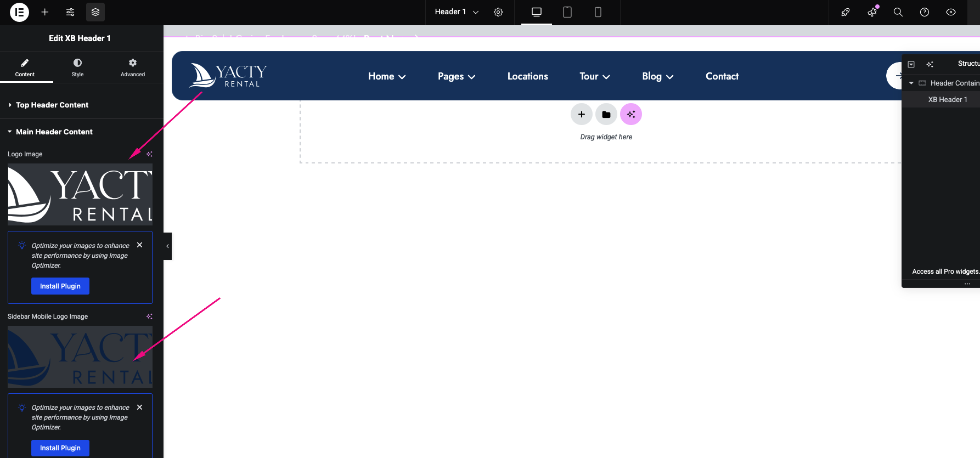The image size is (980, 458).
Task: Dismiss the first Image Optimizer notice
Action: (x=140, y=245)
